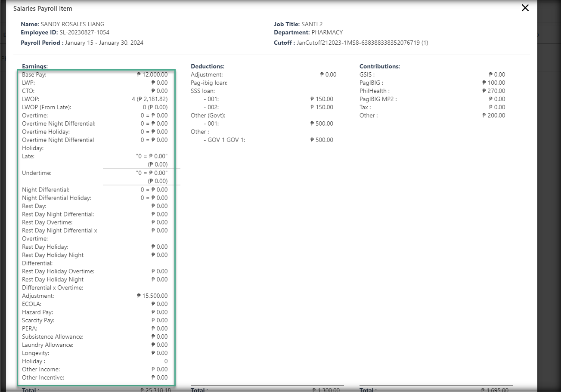Click the Hazard Pay label
This screenshot has height=392, width=561.
37,312
